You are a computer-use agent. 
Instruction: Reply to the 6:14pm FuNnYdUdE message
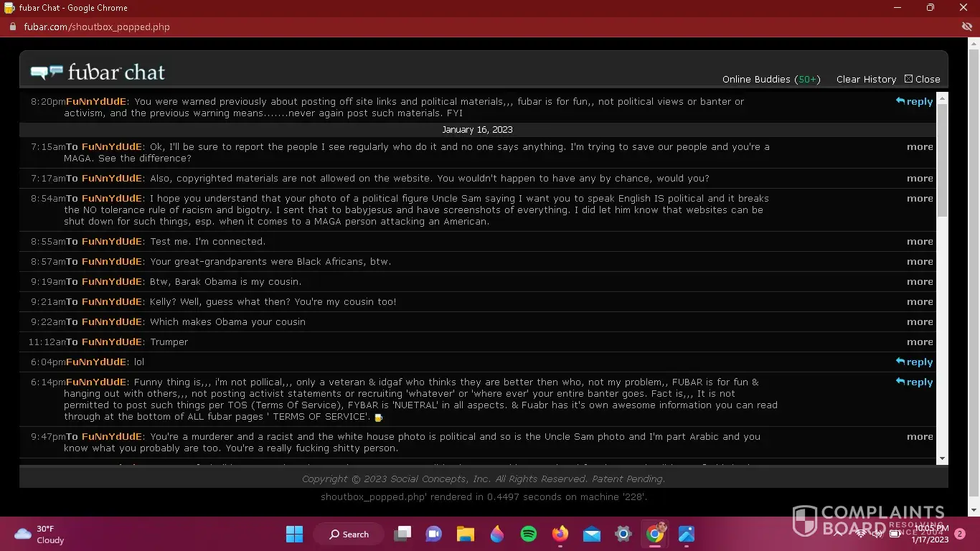[x=914, y=382]
